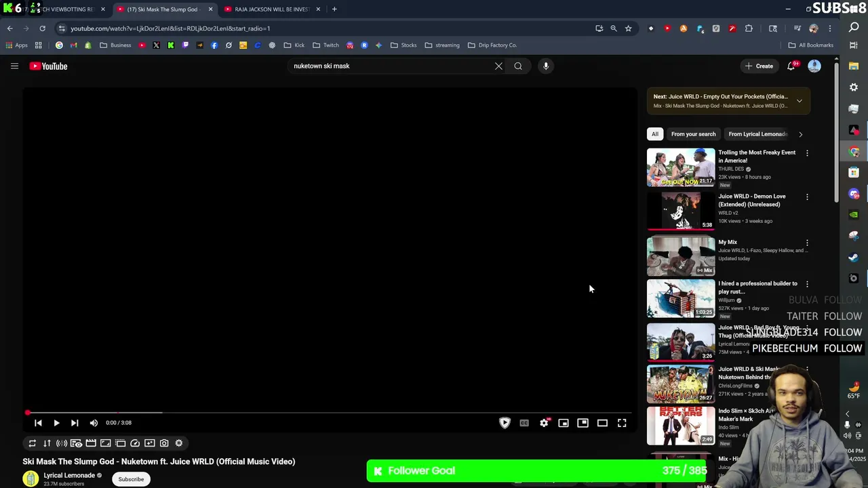
Task: Mute the video volume
Action: point(94,423)
